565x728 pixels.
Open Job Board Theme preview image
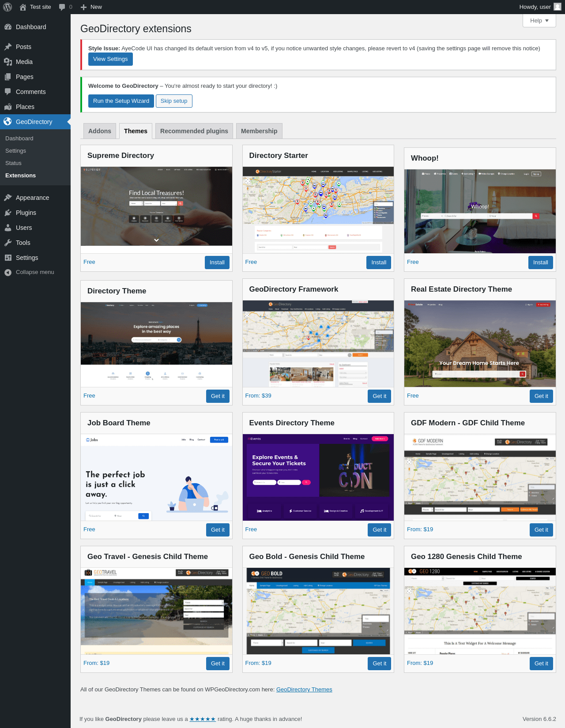pos(156,477)
